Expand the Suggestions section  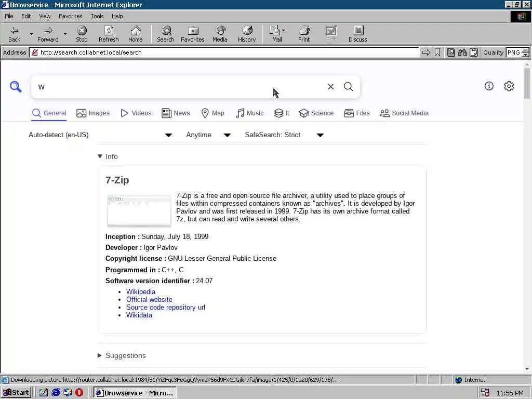point(122,355)
